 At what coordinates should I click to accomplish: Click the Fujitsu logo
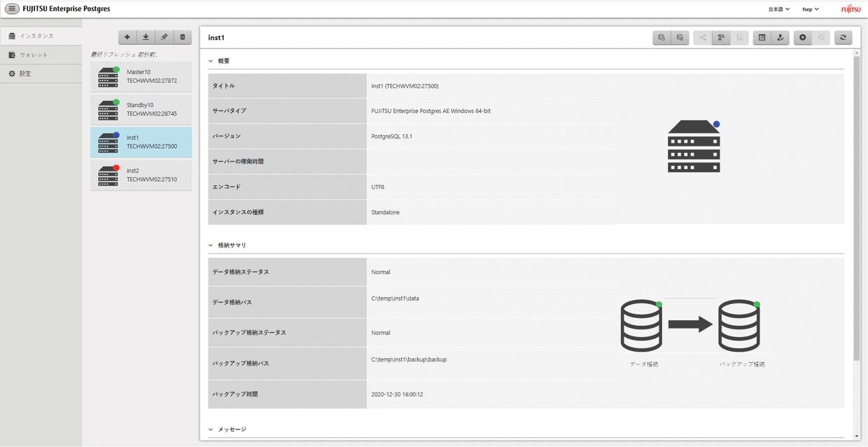850,9
